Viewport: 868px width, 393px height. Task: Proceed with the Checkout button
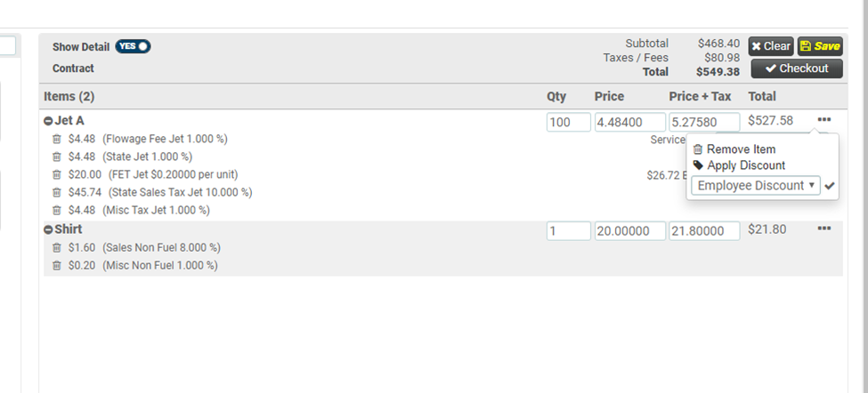[796, 68]
